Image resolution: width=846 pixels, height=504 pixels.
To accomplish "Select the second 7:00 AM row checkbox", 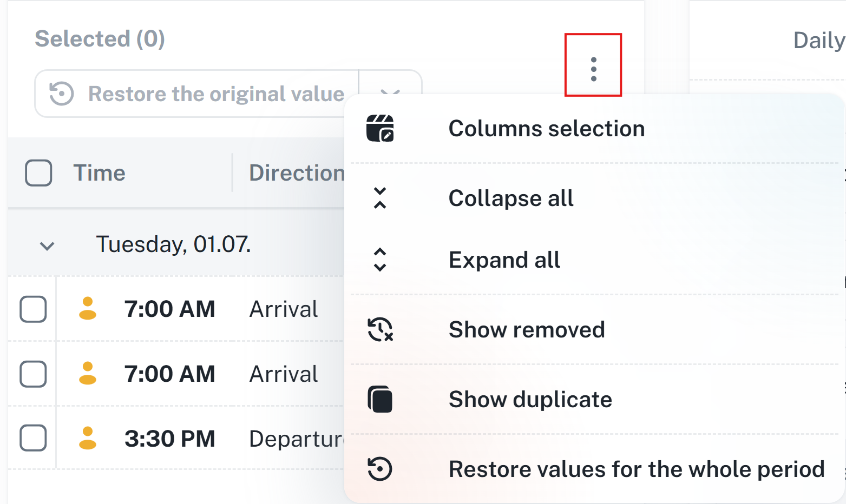I will pyautogui.click(x=33, y=374).
